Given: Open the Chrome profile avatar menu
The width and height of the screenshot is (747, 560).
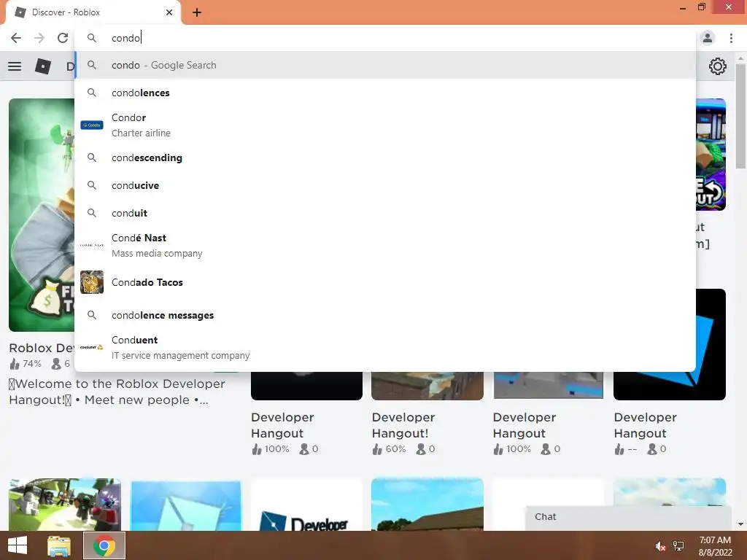Looking at the screenshot, I should (x=707, y=38).
